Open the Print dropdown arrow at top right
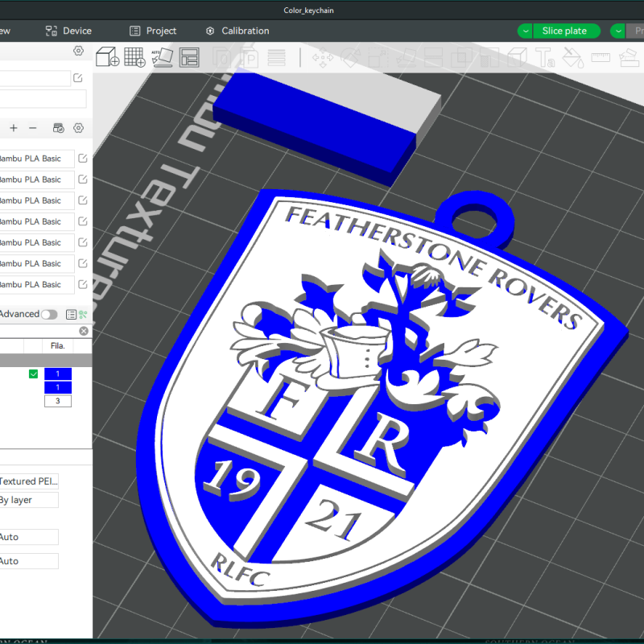Viewport: 644px width, 644px height. 618,31
